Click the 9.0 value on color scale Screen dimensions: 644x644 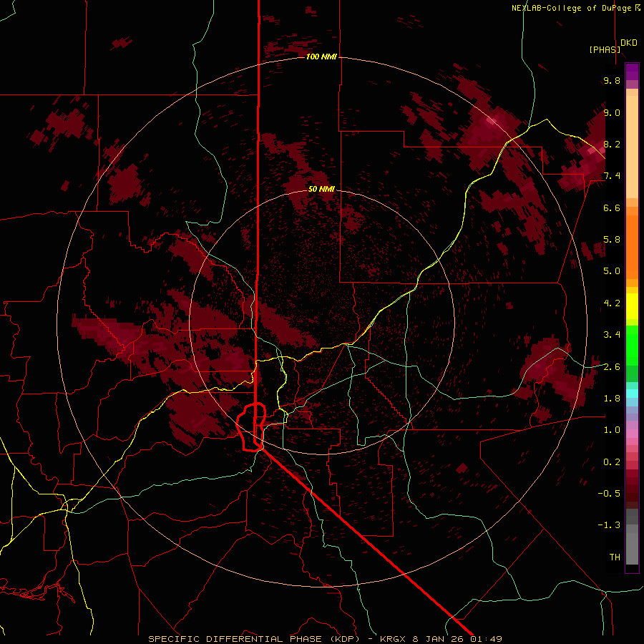coord(612,112)
